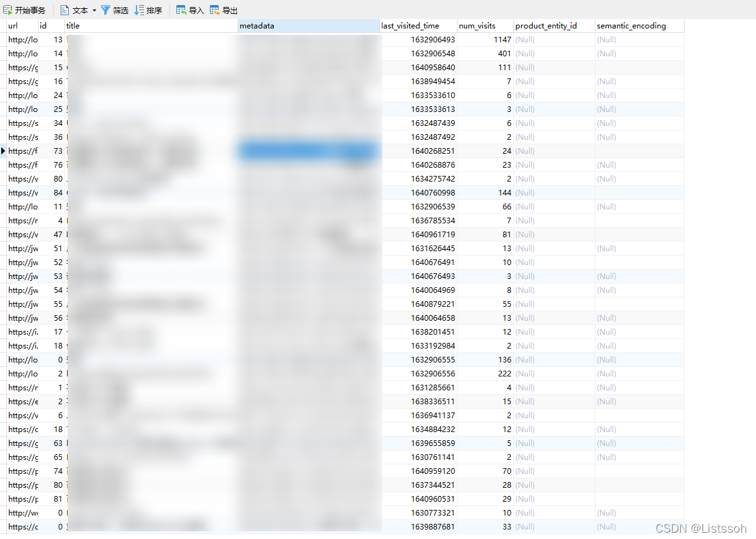Click the cell with value 1639887681
Image resolution: width=756 pixels, height=539 pixels.
(x=418, y=527)
